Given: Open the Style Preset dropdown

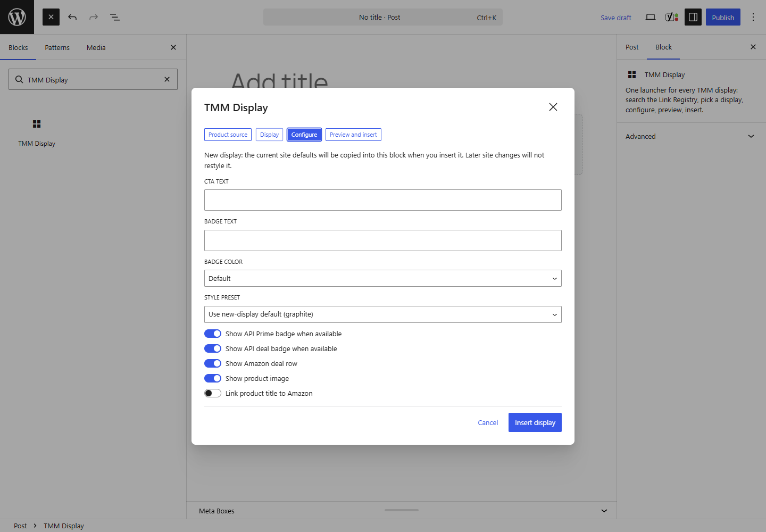Looking at the screenshot, I should coord(383,314).
